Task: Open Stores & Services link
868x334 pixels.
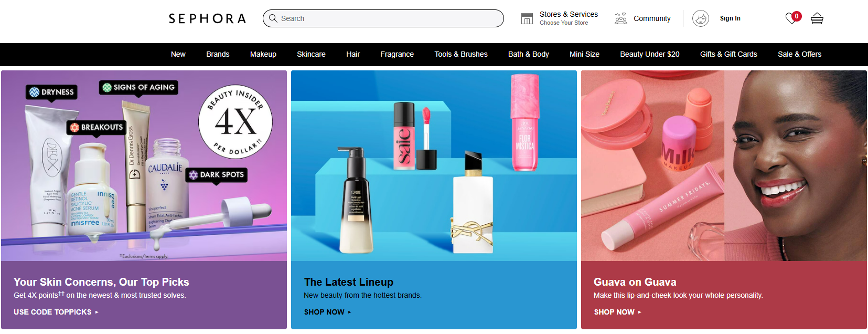Action: 569,14
